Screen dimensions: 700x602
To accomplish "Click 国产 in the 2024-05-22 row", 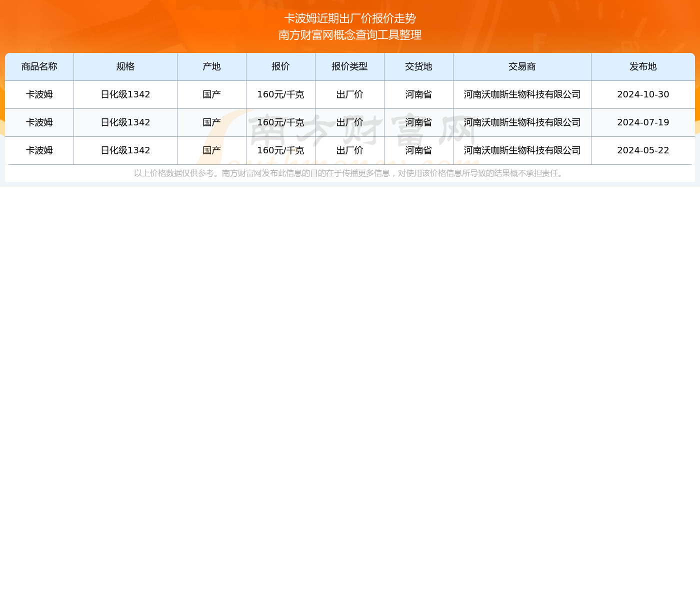I will [x=211, y=150].
